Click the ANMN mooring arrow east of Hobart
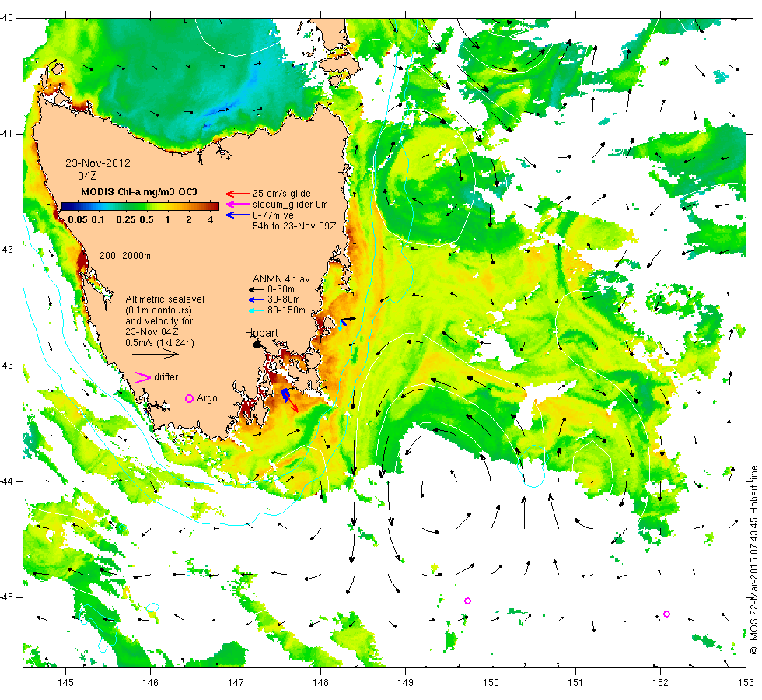The height and width of the screenshot is (700, 762). [348, 320]
